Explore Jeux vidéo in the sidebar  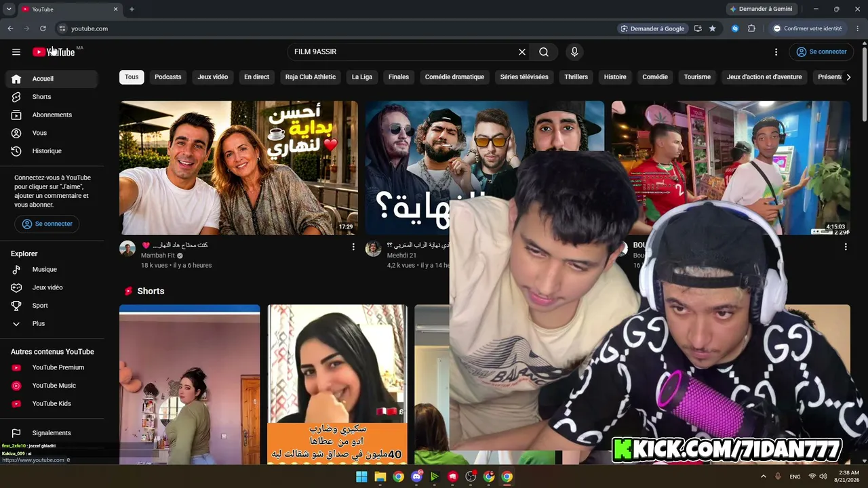52,287
